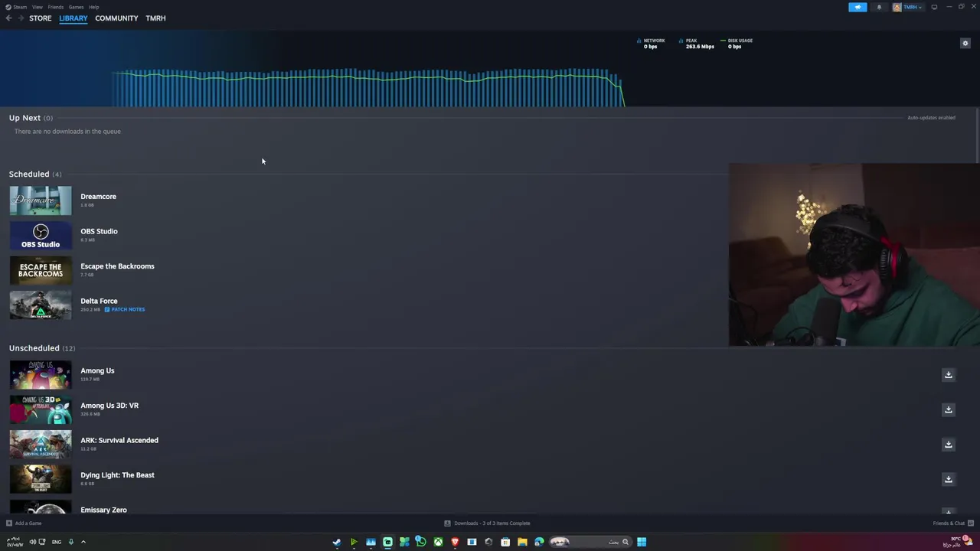Select the Dying Light: The Beast title

118,475
